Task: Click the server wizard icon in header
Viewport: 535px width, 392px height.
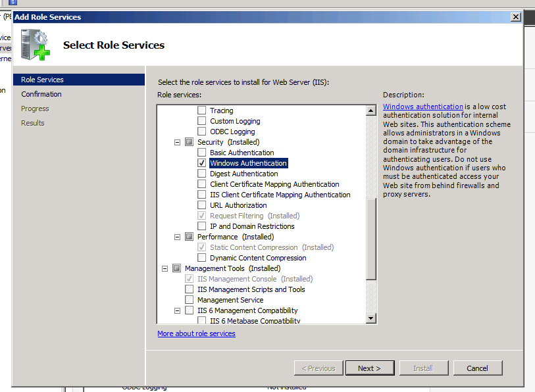Action: coord(36,45)
